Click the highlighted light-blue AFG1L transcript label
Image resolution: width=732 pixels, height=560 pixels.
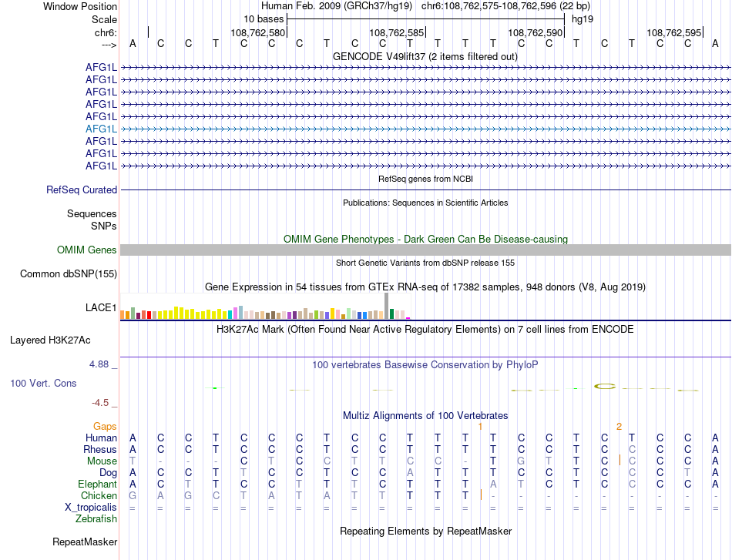(101, 129)
